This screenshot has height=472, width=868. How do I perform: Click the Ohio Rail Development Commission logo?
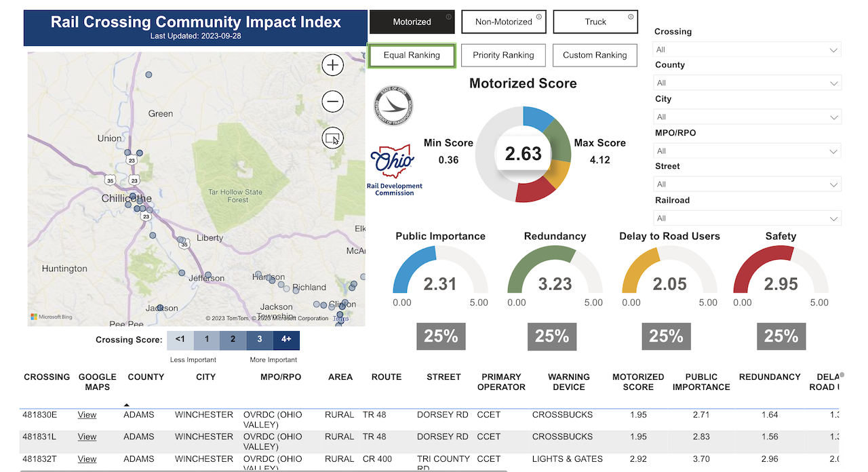pos(394,170)
